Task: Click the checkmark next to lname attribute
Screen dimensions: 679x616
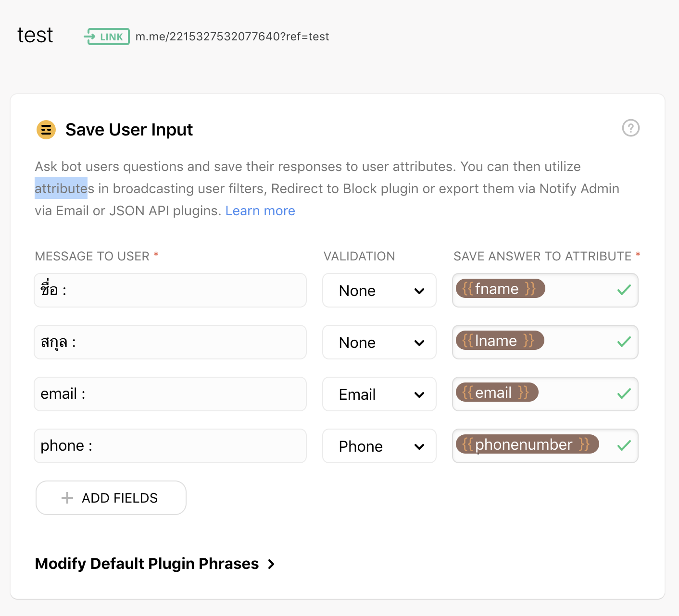Action: coord(624,342)
